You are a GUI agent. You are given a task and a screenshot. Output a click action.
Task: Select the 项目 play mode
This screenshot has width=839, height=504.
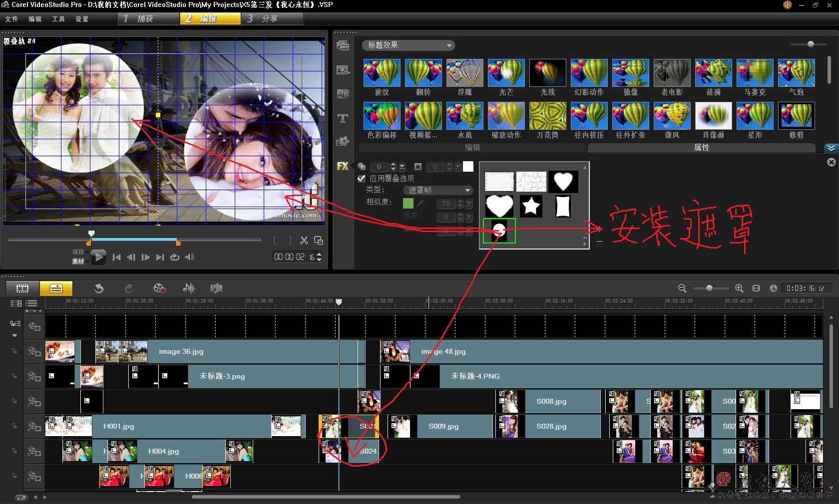(x=78, y=252)
